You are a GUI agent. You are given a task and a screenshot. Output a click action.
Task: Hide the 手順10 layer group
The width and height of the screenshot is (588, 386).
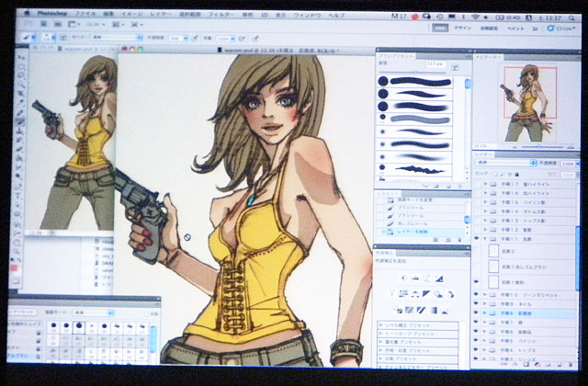pyautogui.click(x=476, y=295)
